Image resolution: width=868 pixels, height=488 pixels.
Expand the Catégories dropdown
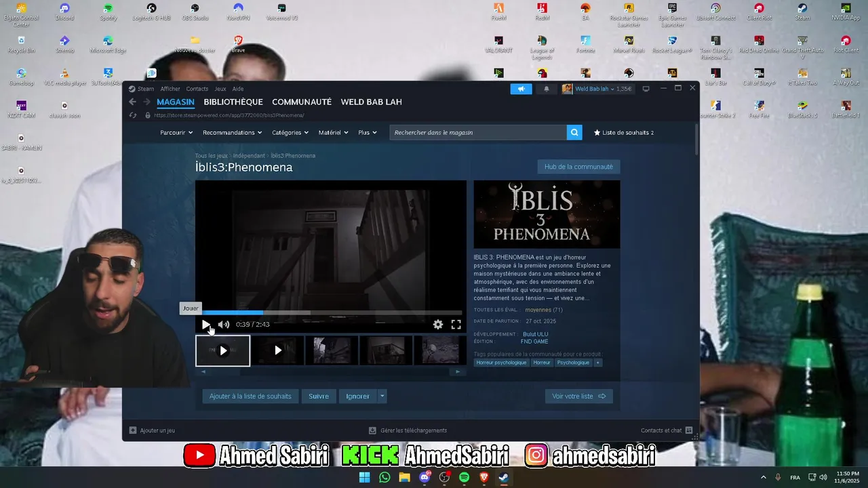[290, 133]
